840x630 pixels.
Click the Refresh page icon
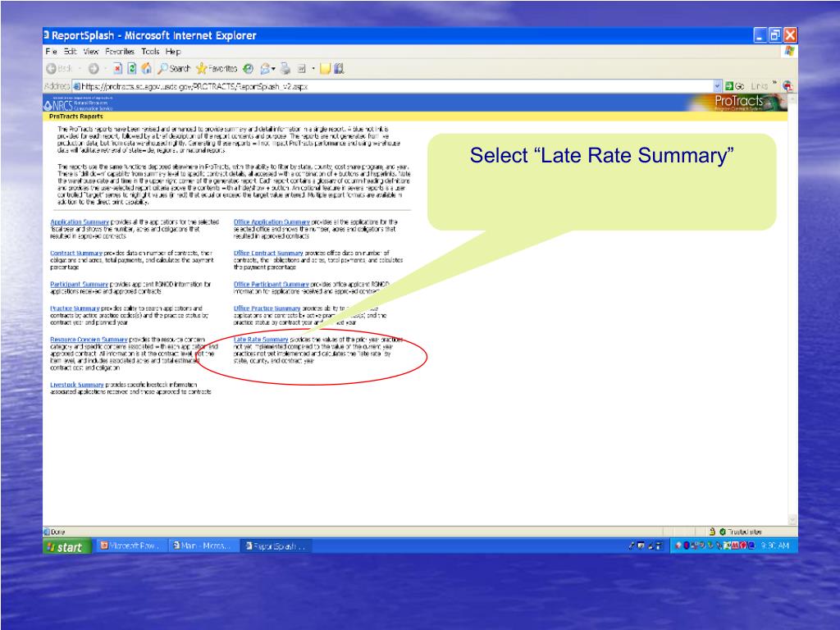tap(132, 69)
